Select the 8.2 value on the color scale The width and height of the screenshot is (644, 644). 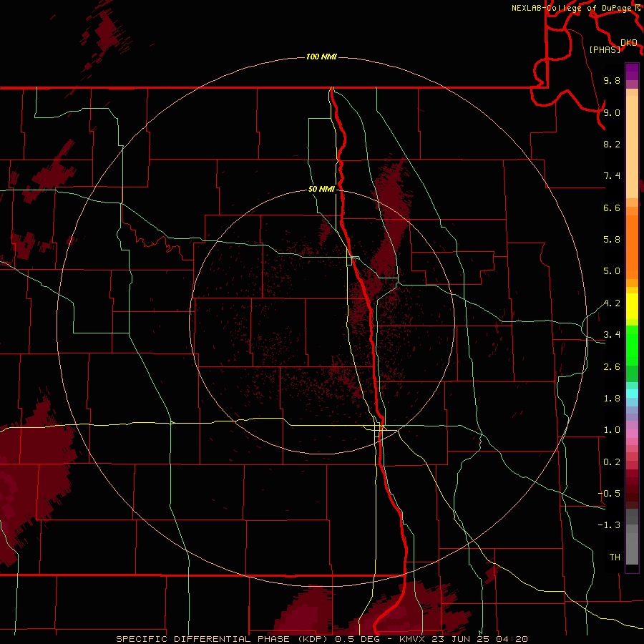point(612,144)
